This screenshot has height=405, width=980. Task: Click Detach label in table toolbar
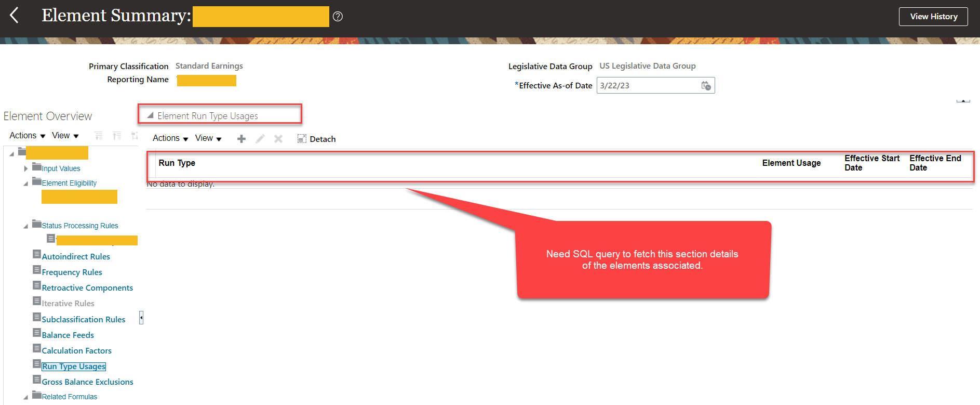[x=323, y=139]
